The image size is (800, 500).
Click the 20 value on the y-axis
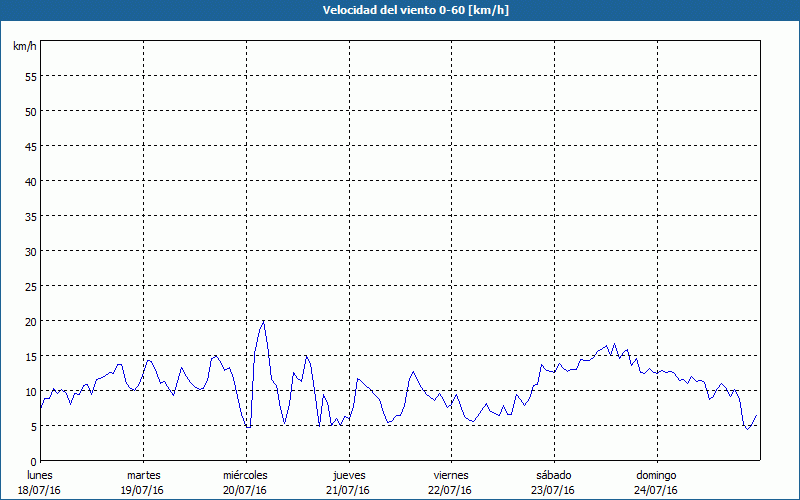click(x=30, y=321)
